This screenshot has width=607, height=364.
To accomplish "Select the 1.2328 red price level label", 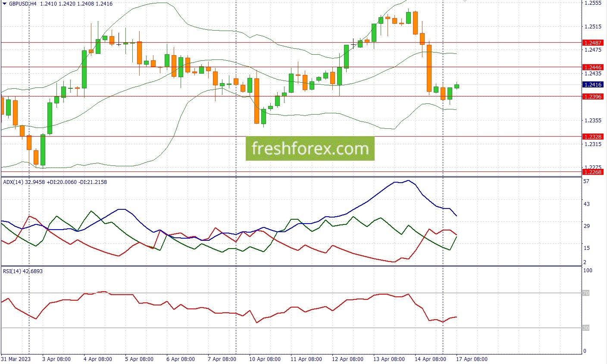I will pyautogui.click(x=592, y=137).
